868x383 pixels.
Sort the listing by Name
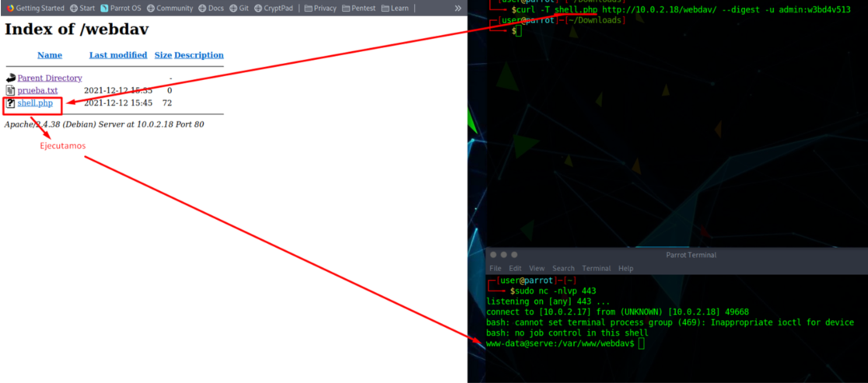(x=50, y=55)
